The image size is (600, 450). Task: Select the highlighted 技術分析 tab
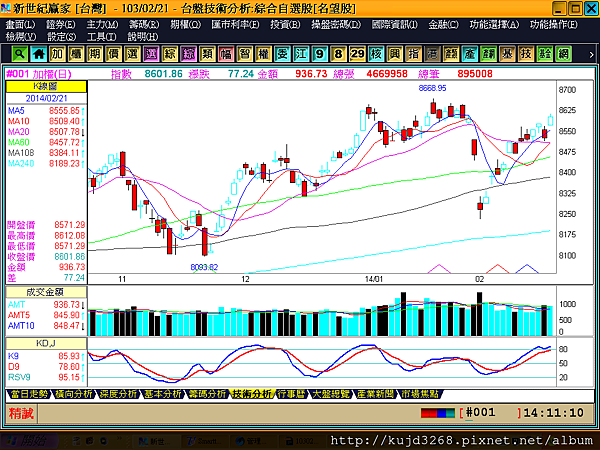[x=252, y=394]
